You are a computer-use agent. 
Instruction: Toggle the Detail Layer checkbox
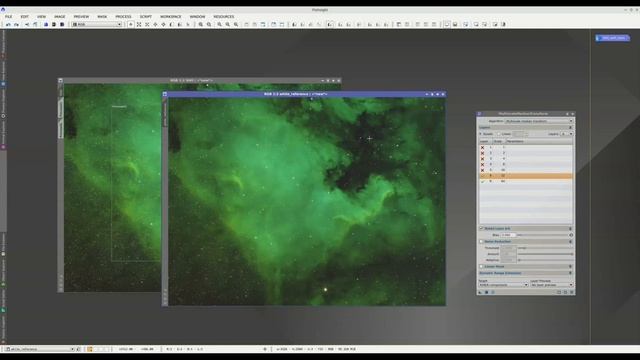pyautogui.click(x=481, y=229)
